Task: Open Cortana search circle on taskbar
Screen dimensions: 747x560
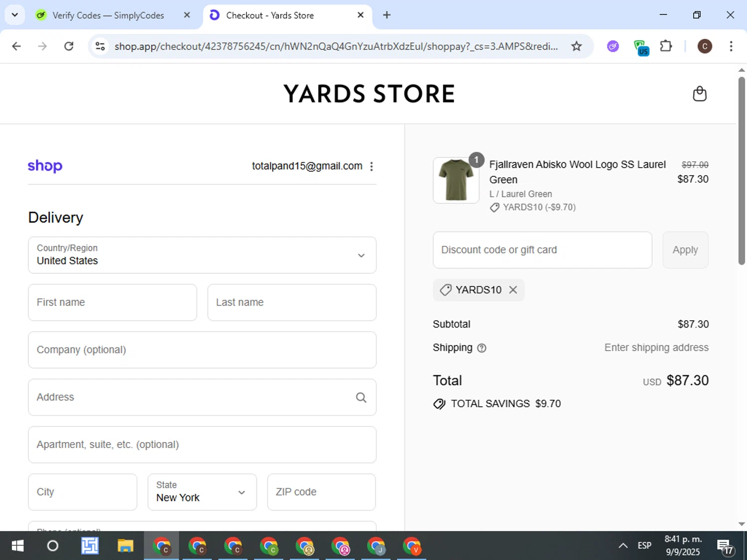Action: [x=52, y=546]
